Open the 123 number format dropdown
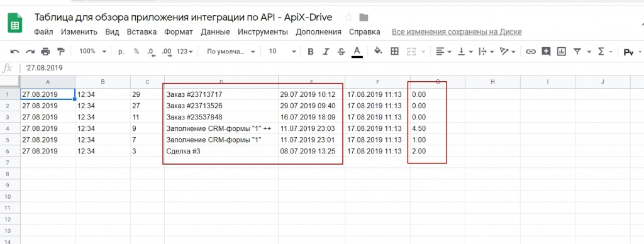This screenshot has width=644, height=244. coord(184,52)
